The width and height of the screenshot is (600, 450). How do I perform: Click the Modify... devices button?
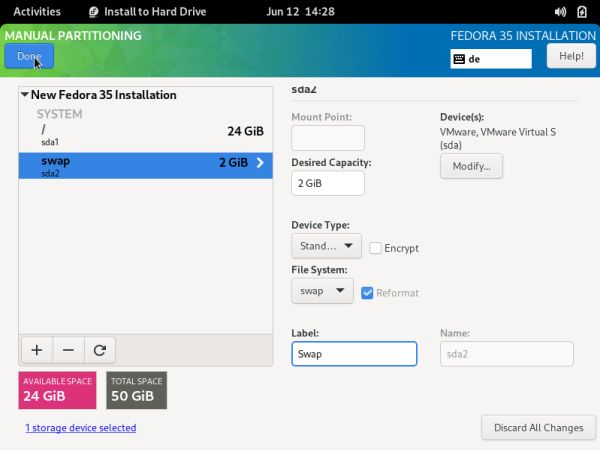click(471, 166)
